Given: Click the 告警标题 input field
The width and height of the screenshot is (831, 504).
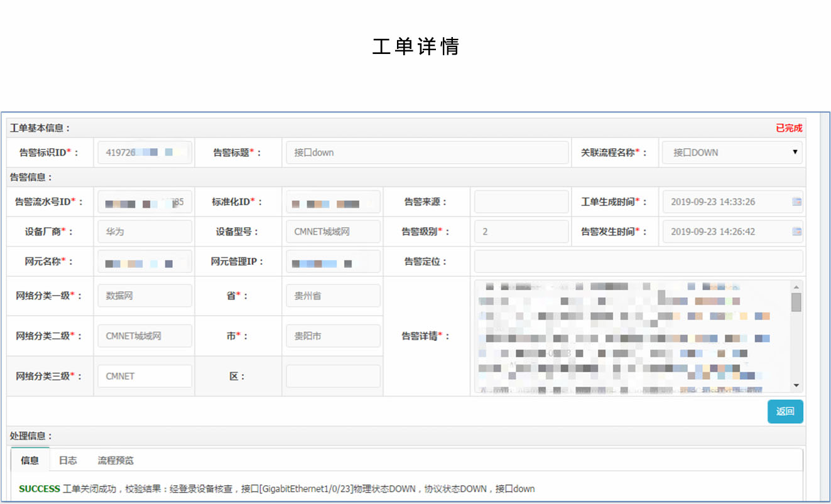Looking at the screenshot, I should tap(427, 153).
